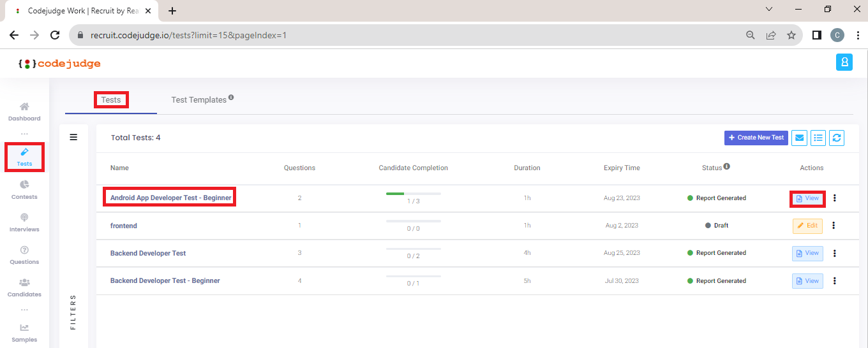
Task: Open the Backend Developer Test link
Action: [148, 253]
